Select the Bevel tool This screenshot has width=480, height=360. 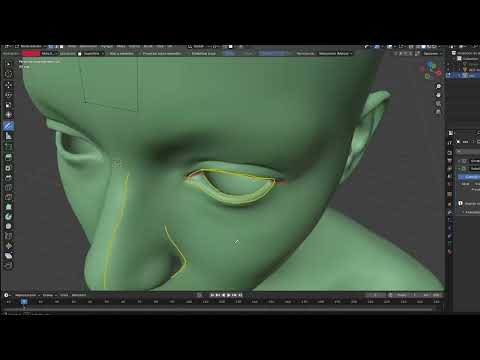(9, 177)
